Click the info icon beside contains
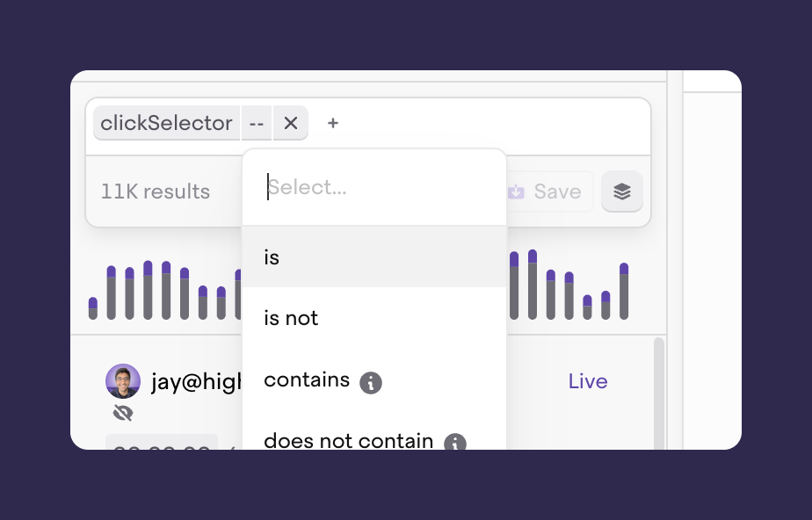 pos(371,382)
